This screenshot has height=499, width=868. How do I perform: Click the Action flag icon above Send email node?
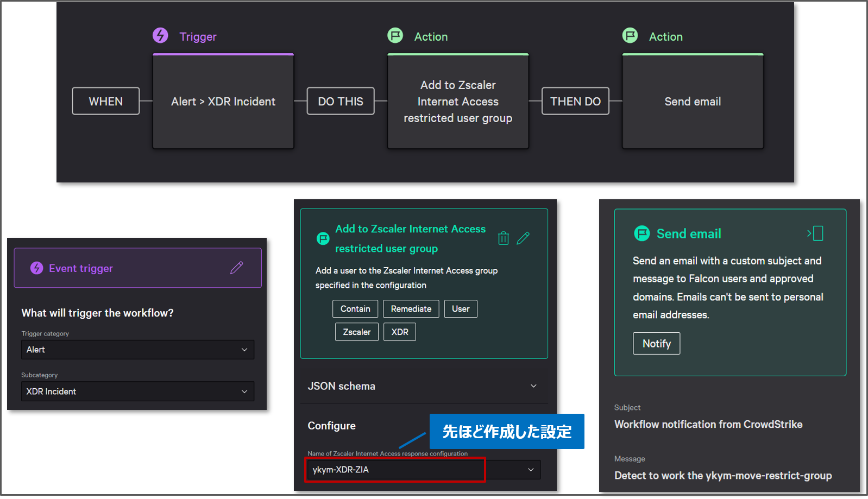(x=630, y=36)
